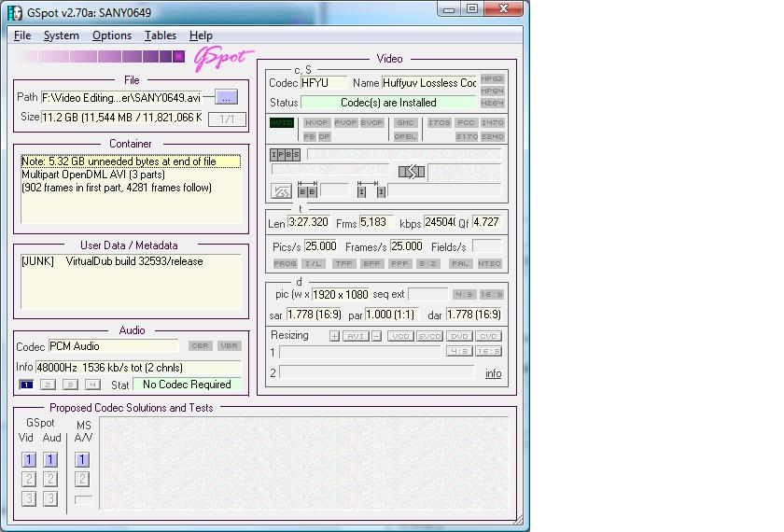
Task: Click the S240 colorimetry indicator
Action: pos(492,136)
